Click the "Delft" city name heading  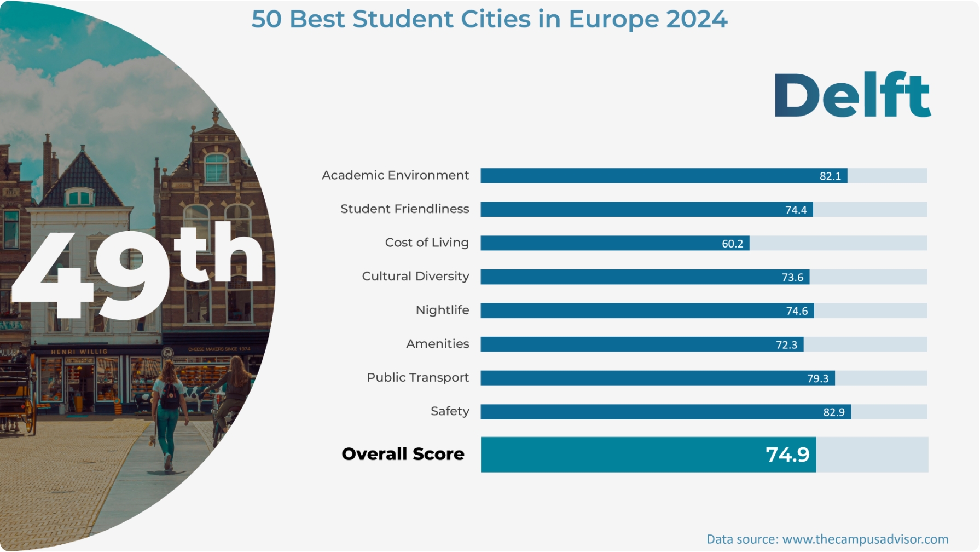click(852, 95)
